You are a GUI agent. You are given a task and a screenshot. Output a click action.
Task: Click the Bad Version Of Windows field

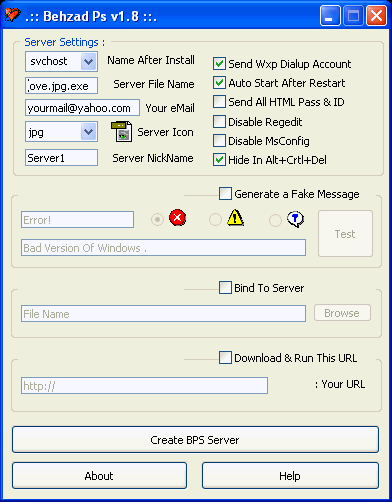(x=163, y=248)
